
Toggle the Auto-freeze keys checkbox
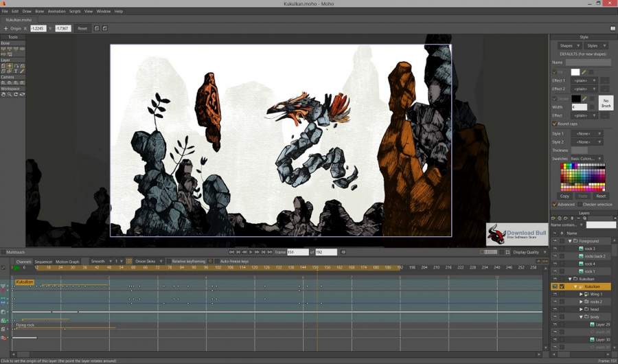(217, 261)
